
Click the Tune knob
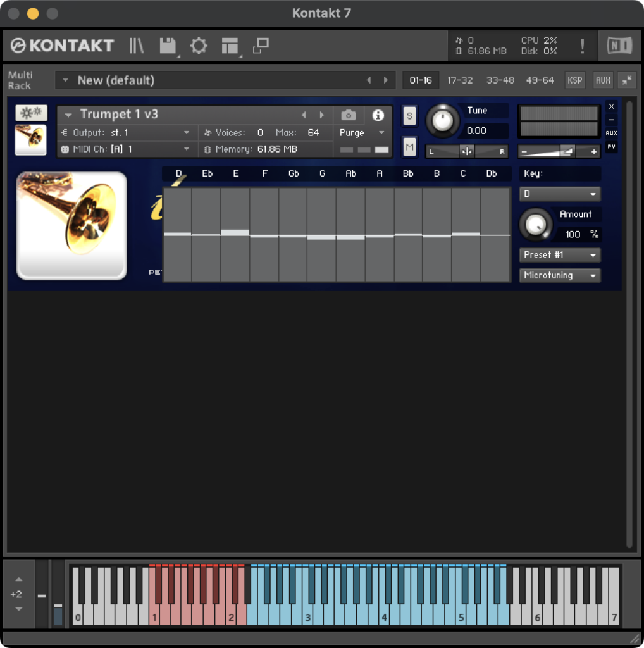coord(442,121)
